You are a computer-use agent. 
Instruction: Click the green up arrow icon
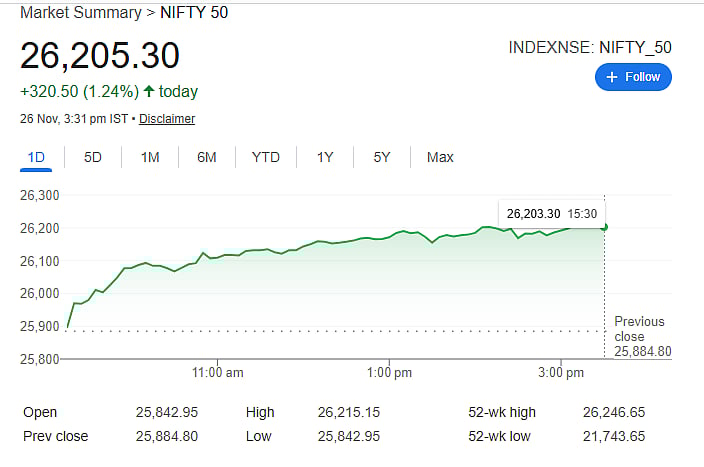point(149,91)
